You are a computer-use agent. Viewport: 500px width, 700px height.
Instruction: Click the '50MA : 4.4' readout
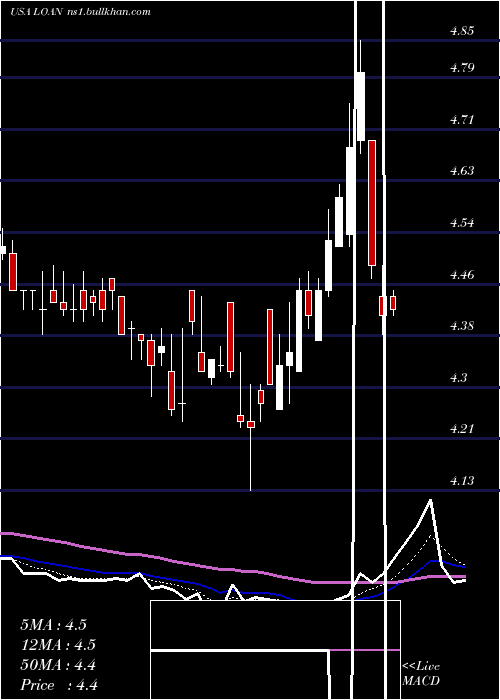point(58,665)
